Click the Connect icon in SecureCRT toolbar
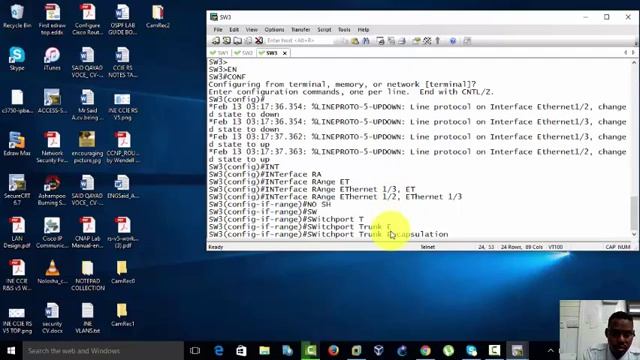The image size is (640, 360). [x=216, y=41]
